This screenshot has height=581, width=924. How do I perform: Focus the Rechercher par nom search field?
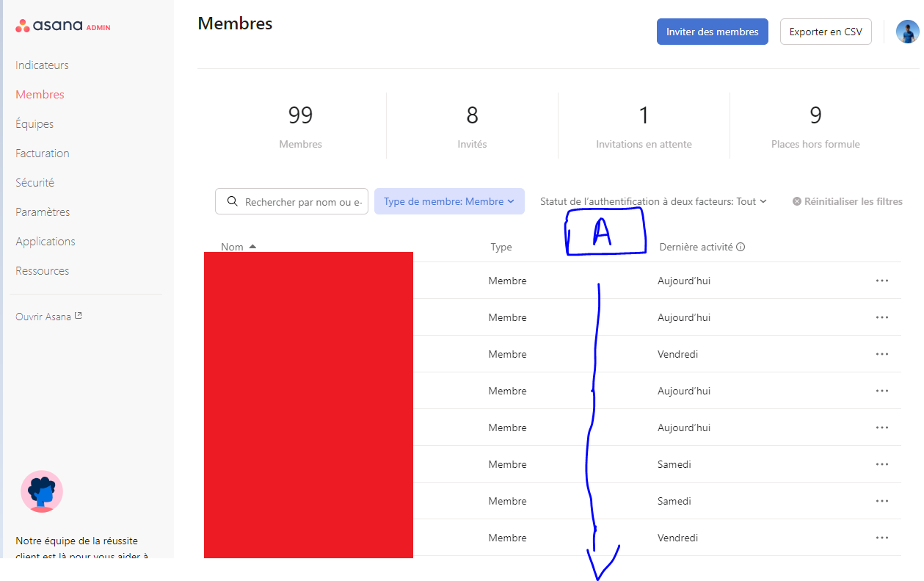point(291,201)
